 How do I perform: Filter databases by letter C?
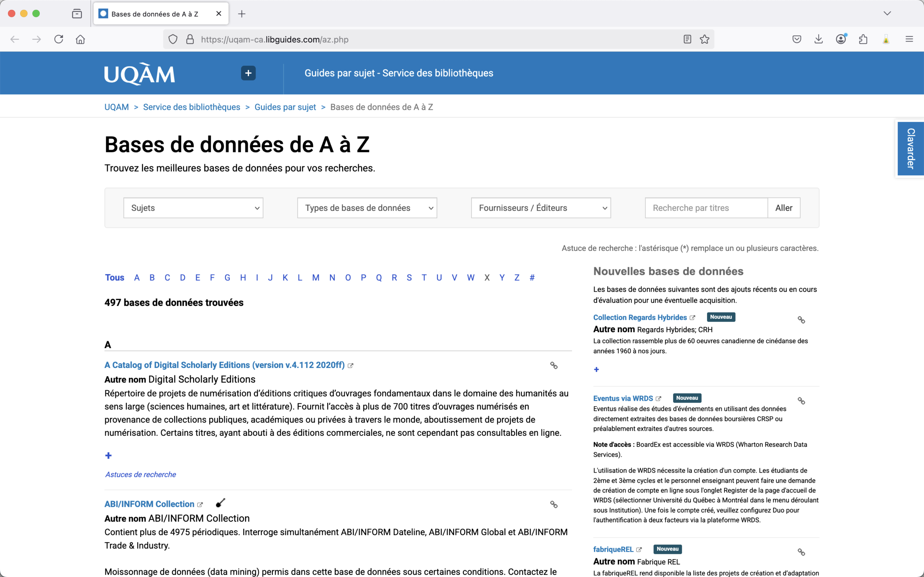coord(167,277)
